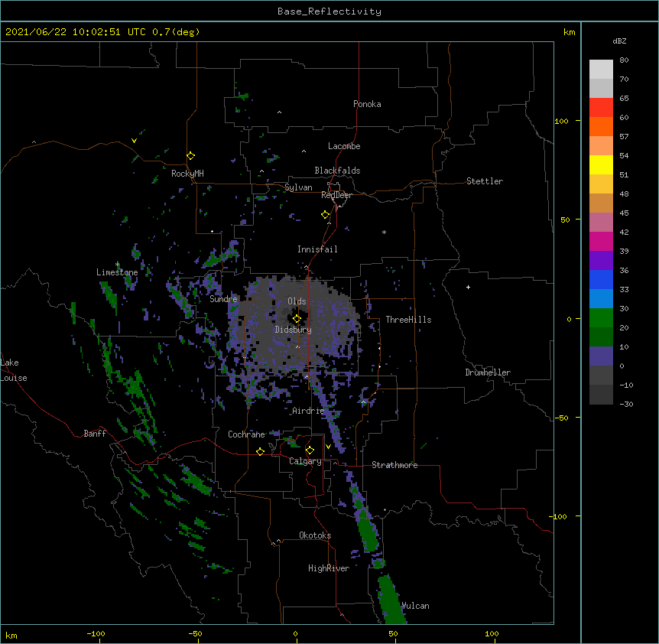659x644 pixels.
Task: Click the dusty pink legend swatch
Action: 601,222
